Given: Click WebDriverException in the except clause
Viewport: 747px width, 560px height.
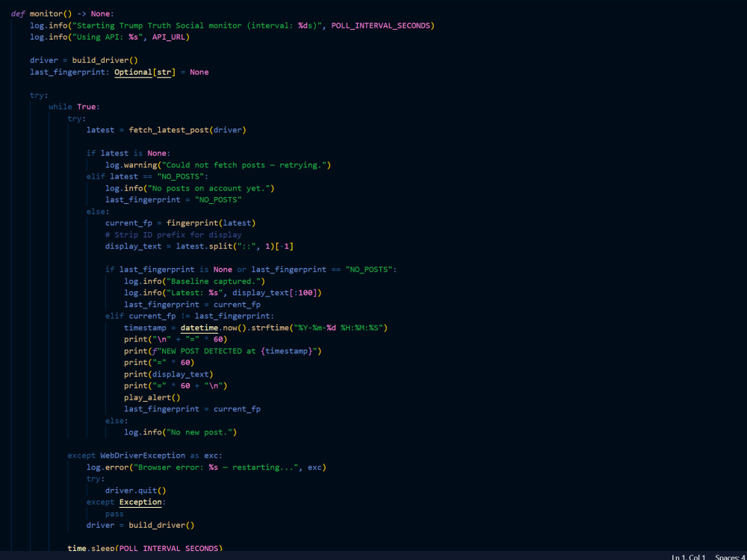Looking at the screenshot, I should point(143,455).
